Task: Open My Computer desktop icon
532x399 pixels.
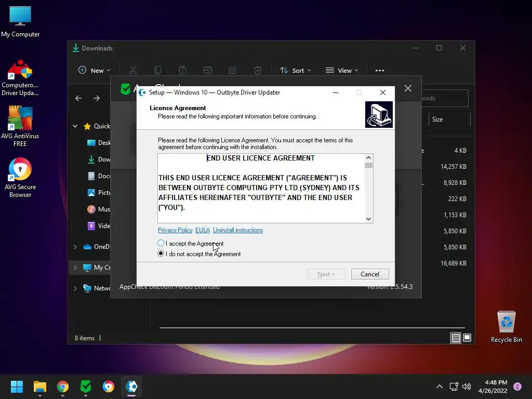Action: tap(20, 22)
